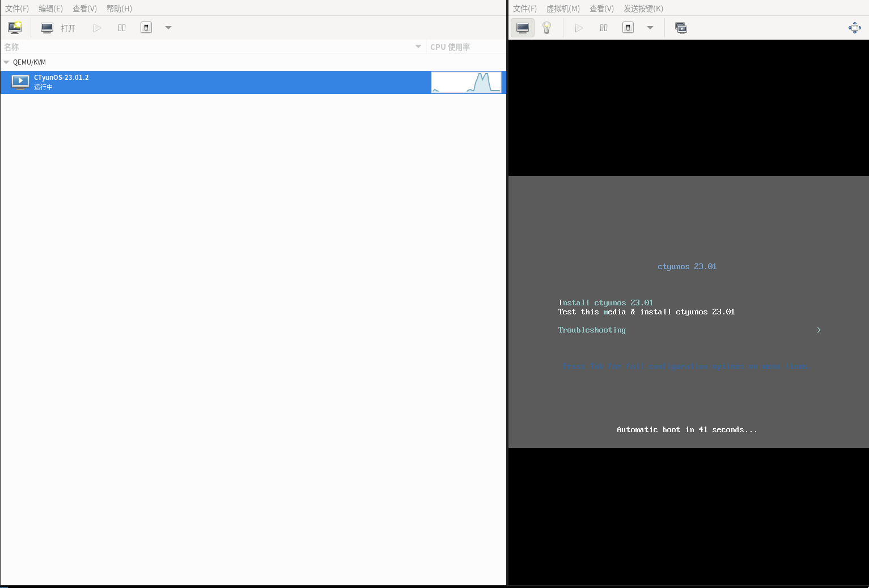Select the CTyunOS-23.01.2 VM name
This screenshot has height=588, width=869.
61,78
